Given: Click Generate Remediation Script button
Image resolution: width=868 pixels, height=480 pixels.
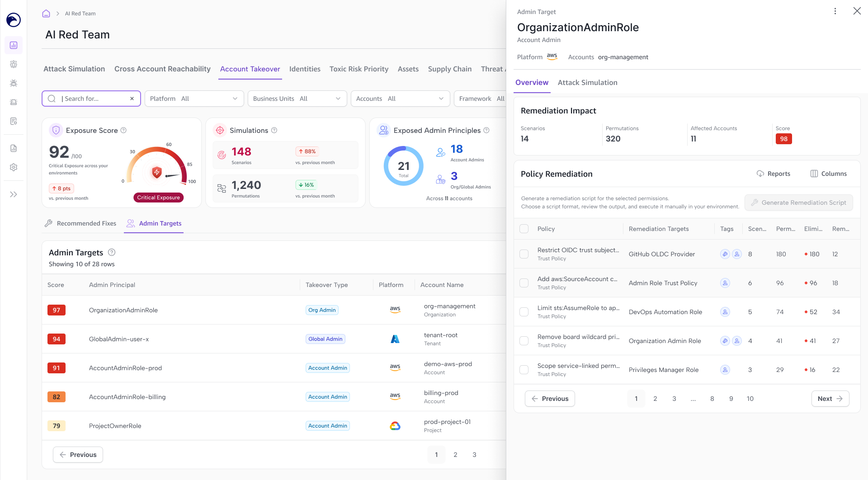Looking at the screenshot, I should pyautogui.click(x=799, y=202).
